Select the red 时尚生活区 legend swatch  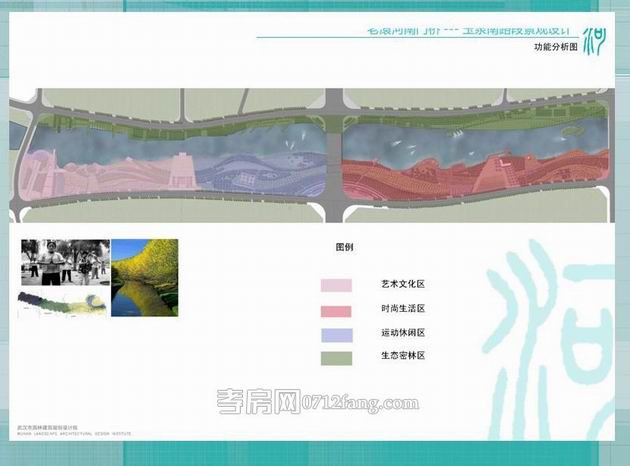336,309
